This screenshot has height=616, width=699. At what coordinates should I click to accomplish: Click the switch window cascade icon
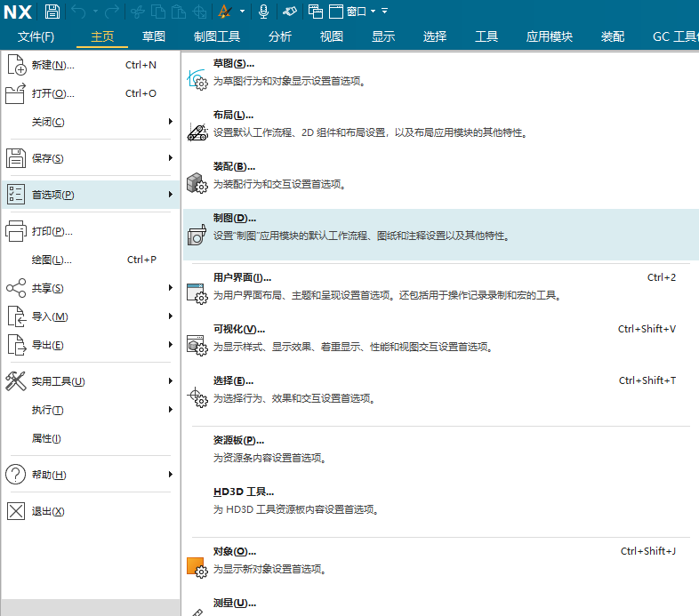tap(316, 12)
